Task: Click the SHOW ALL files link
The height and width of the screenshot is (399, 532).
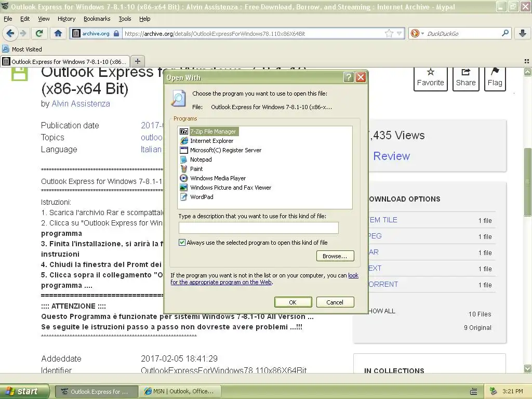Action: click(382, 311)
